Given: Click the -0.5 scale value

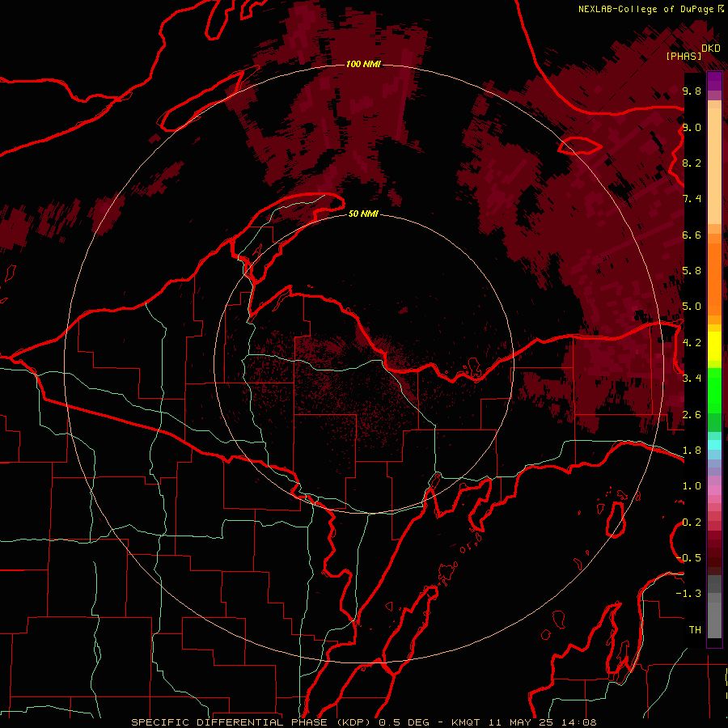Looking at the screenshot, I should click(x=689, y=558).
